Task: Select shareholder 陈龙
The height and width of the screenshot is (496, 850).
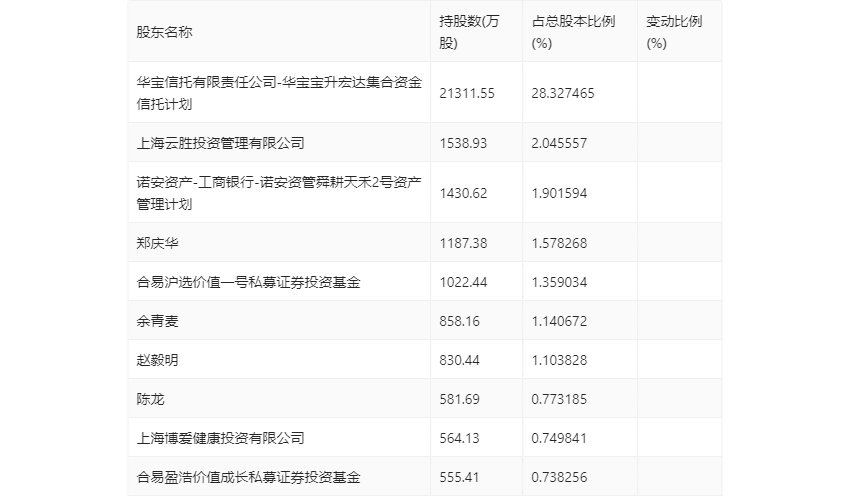Action: [x=150, y=399]
